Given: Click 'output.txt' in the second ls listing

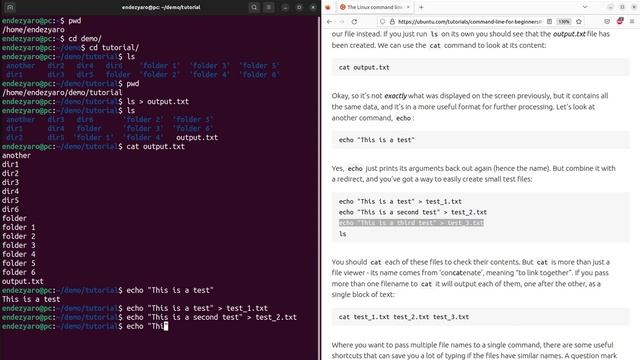Looking at the screenshot, I should (x=197, y=137).
